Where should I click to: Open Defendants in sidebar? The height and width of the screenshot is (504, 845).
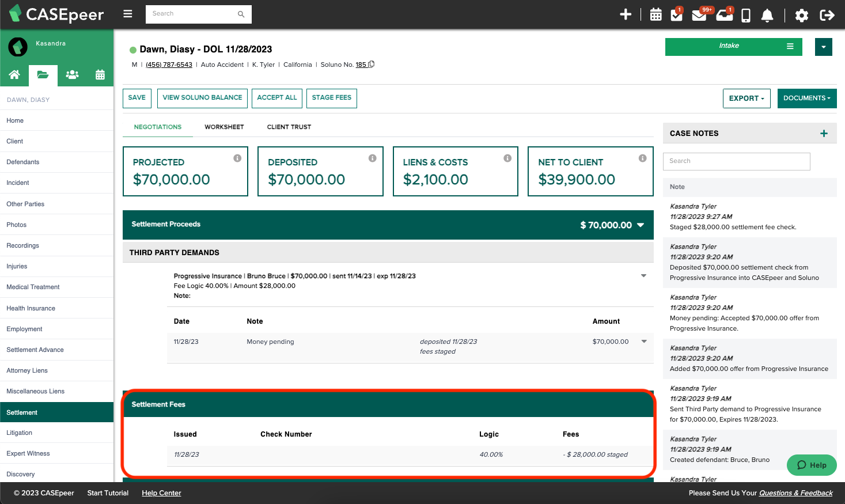(x=56, y=162)
